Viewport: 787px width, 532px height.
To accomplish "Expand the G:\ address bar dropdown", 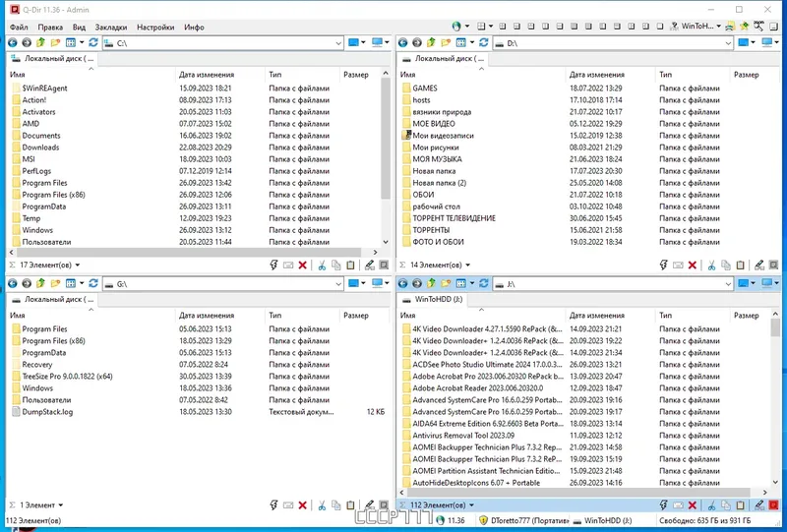I will tap(338, 284).
